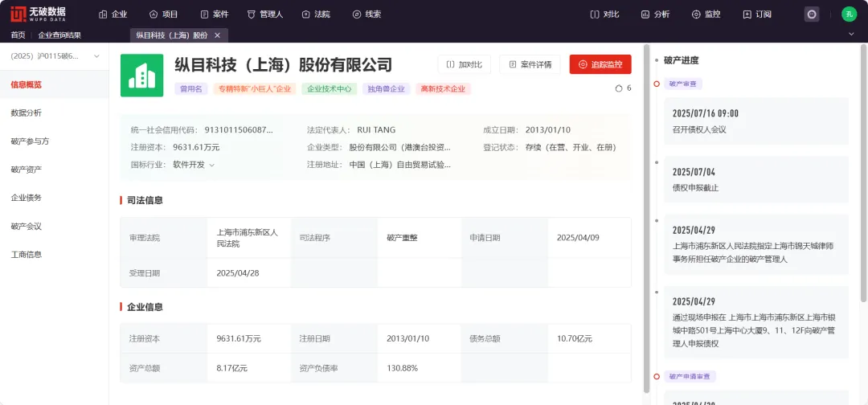This screenshot has height=405, width=868.
Task: Click the green company building logo
Action: 141,76
